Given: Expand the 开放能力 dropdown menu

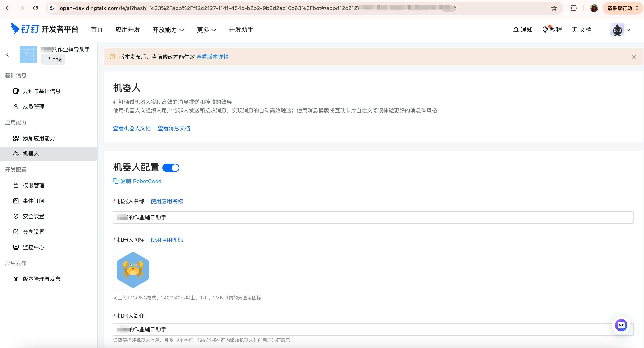Looking at the screenshot, I should pos(168,30).
